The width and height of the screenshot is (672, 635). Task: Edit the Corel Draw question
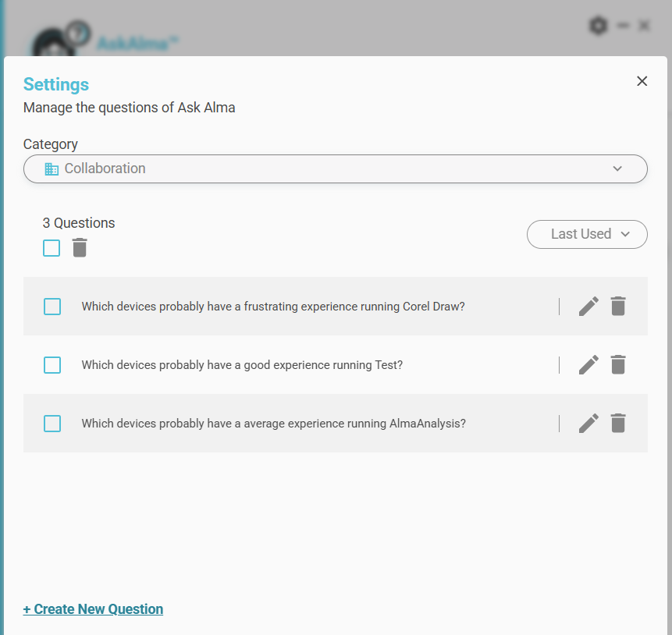pyautogui.click(x=588, y=307)
